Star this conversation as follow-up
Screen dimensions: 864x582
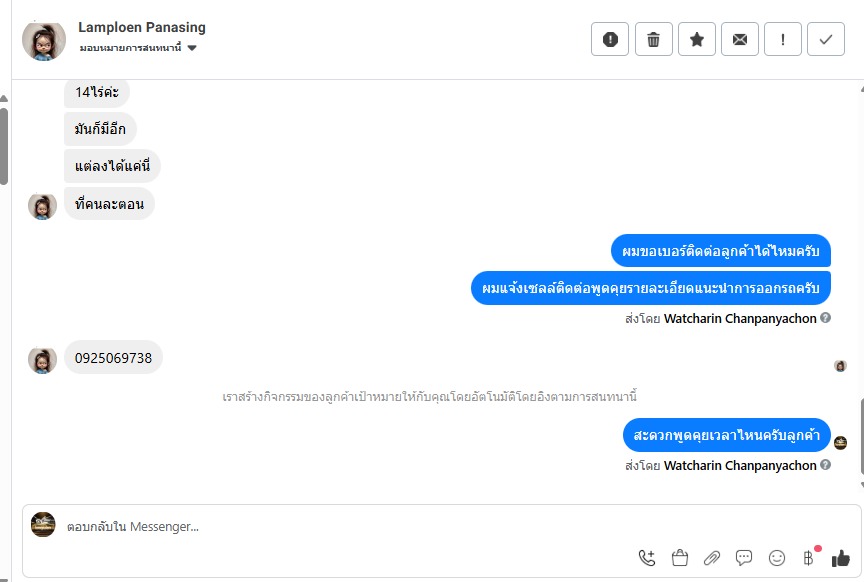tap(697, 40)
